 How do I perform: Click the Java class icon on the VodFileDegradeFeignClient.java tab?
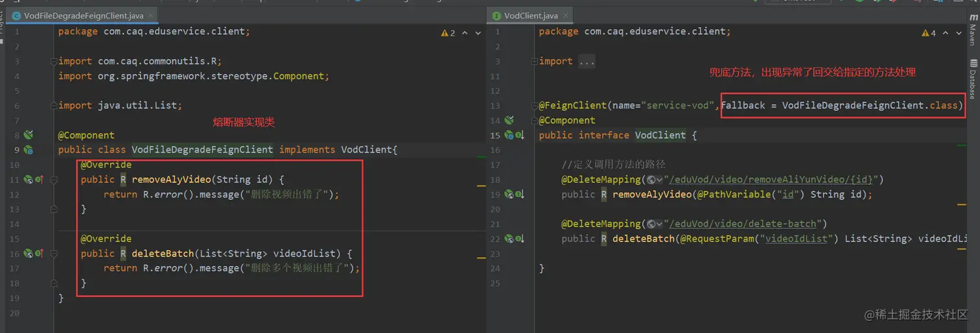(x=16, y=16)
